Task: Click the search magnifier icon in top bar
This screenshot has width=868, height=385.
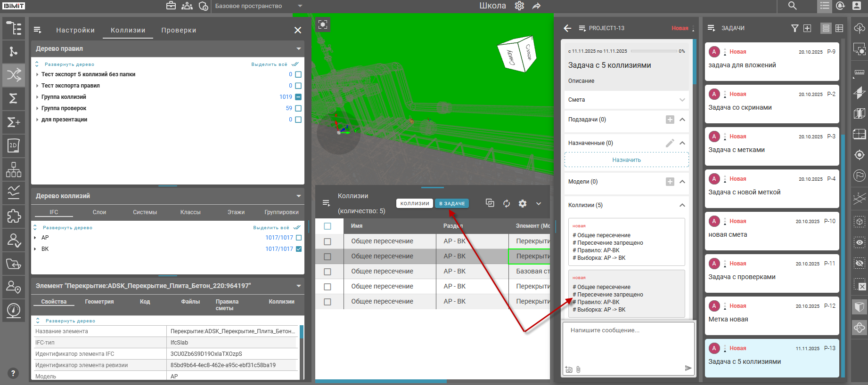Action: pos(792,6)
